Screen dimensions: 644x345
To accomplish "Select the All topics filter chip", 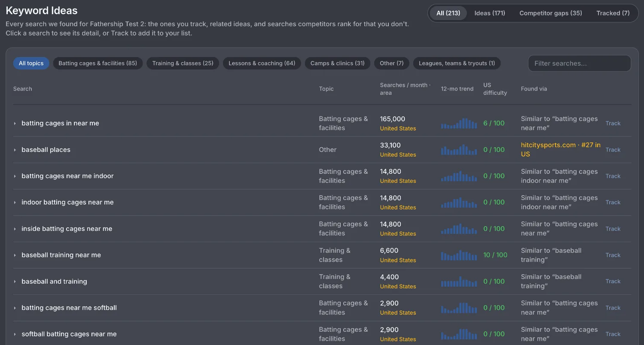I will (x=31, y=63).
